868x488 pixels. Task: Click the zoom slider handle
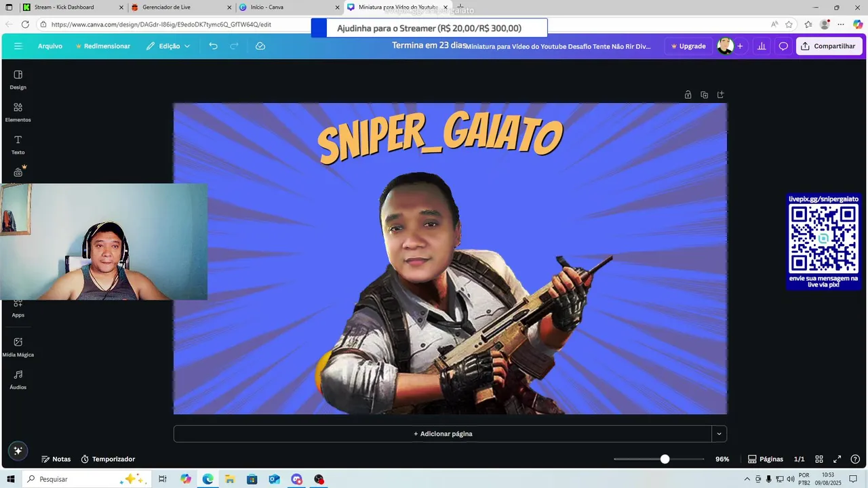[x=665, y=459]
